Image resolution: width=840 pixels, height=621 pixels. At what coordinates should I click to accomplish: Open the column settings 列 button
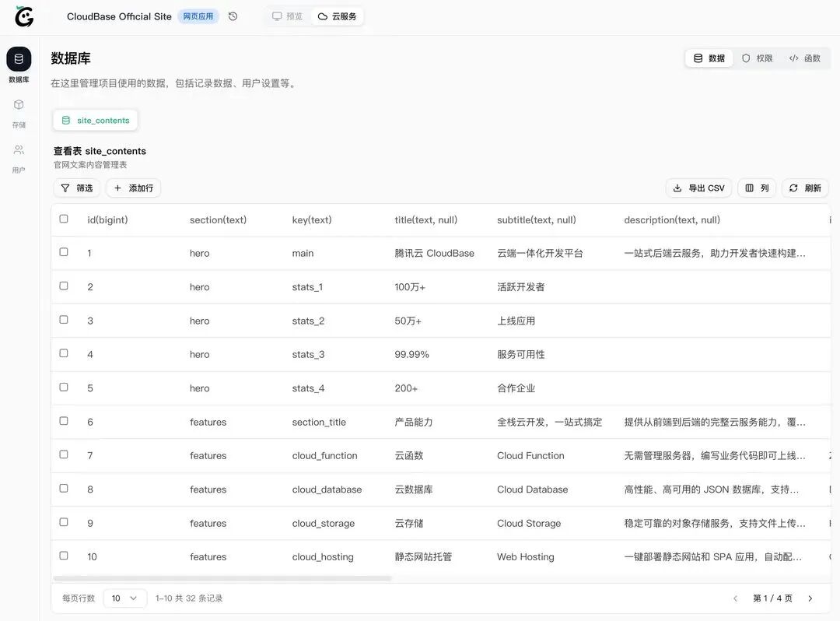(757, 188)
